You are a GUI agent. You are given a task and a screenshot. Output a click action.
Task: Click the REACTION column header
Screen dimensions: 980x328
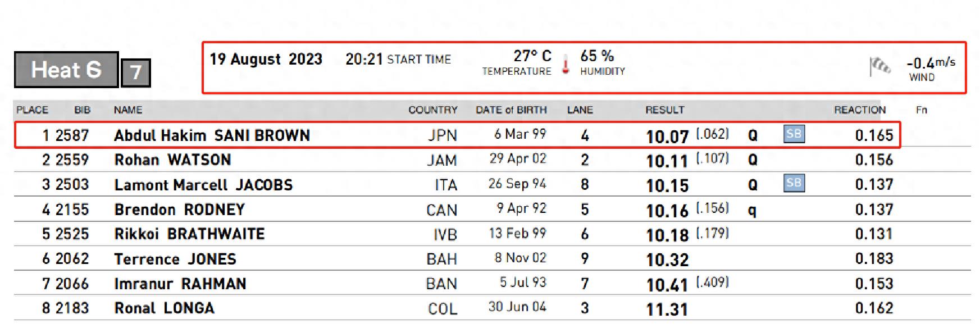coord(859,110)
